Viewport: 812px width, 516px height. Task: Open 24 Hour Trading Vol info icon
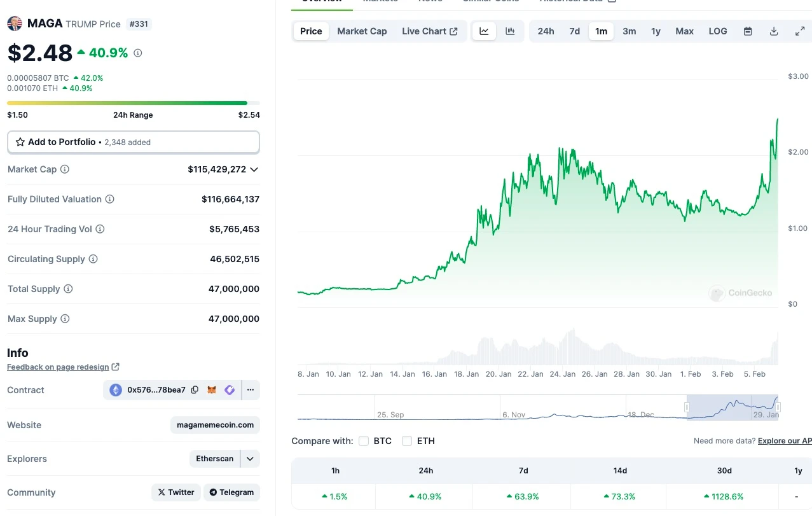[100, 229]
